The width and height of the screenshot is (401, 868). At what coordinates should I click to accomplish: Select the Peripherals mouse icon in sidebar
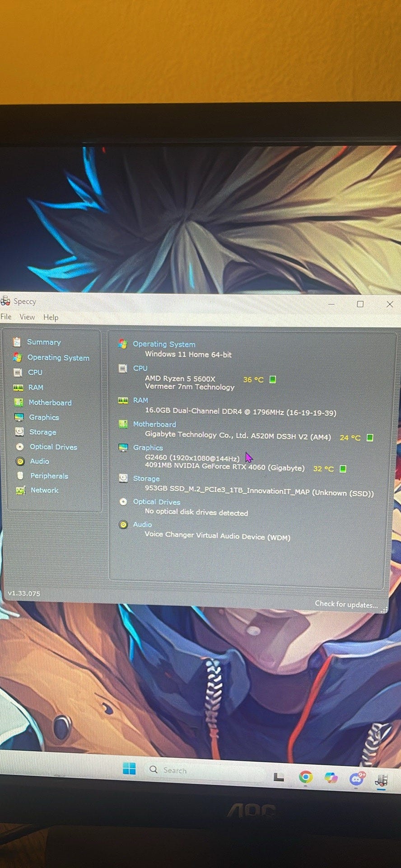point(20,476)
